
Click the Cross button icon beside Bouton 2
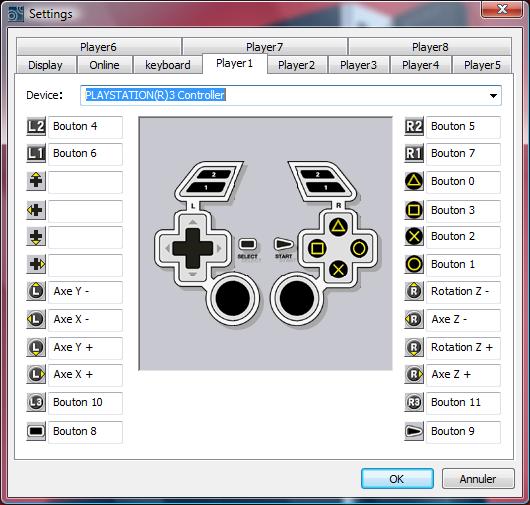(414, 236)
